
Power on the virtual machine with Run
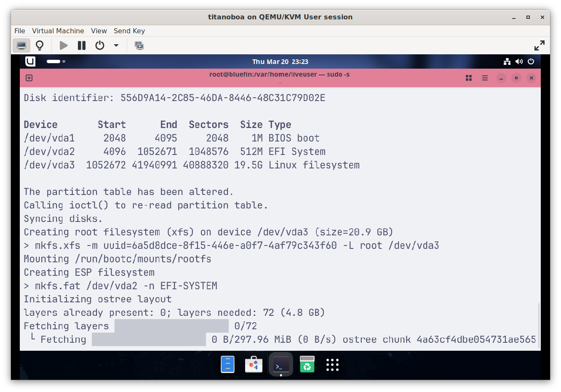point(64,45)
